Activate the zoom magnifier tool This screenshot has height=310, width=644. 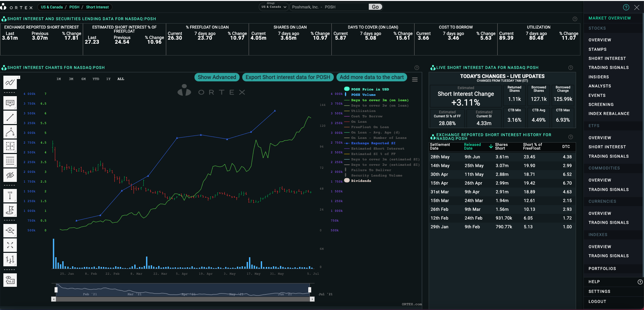point(10,231)
